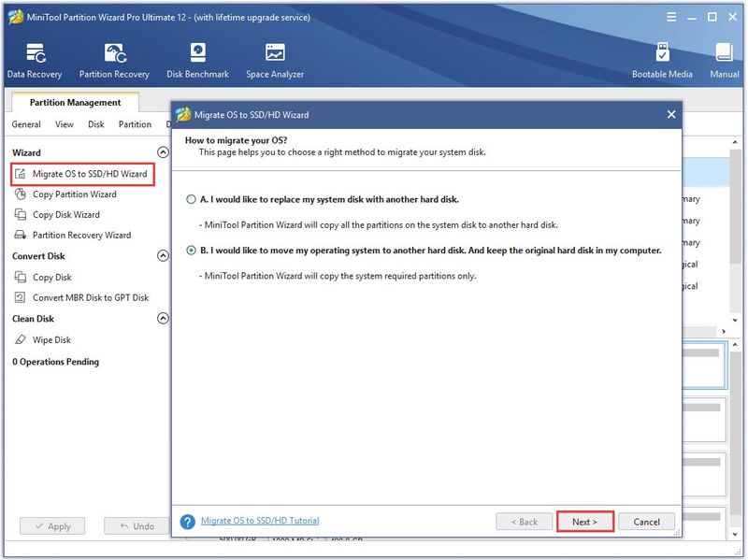Viewport: 748px width, 560px height.
Task: Click the Cancel button
Action: [646, 522]
